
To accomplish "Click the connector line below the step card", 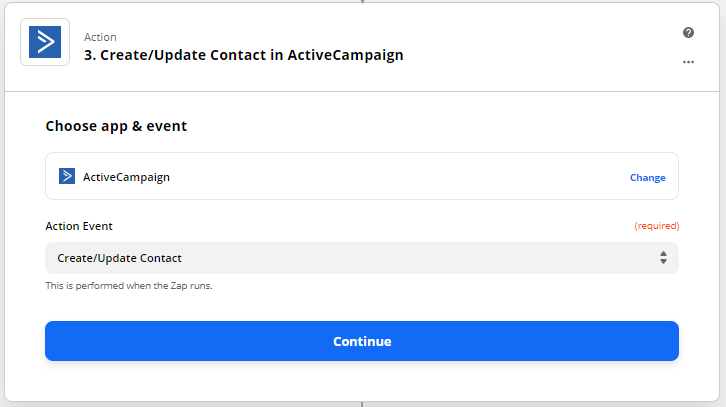I will tap(362, 404).
